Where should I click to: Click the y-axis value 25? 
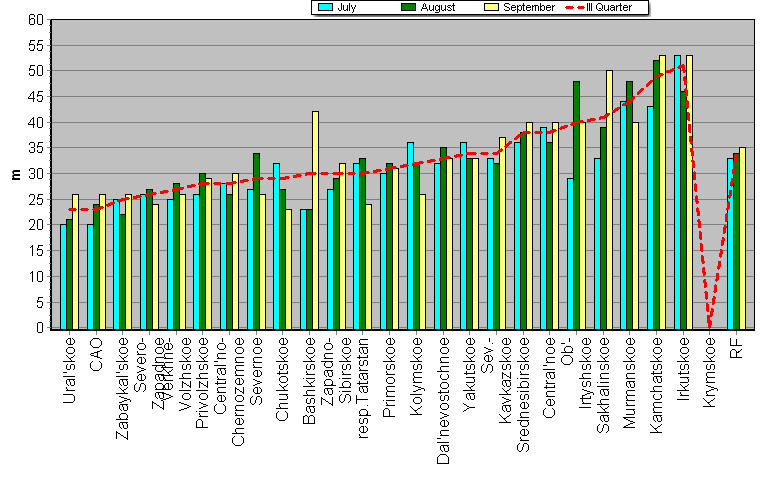click(36, 200)
